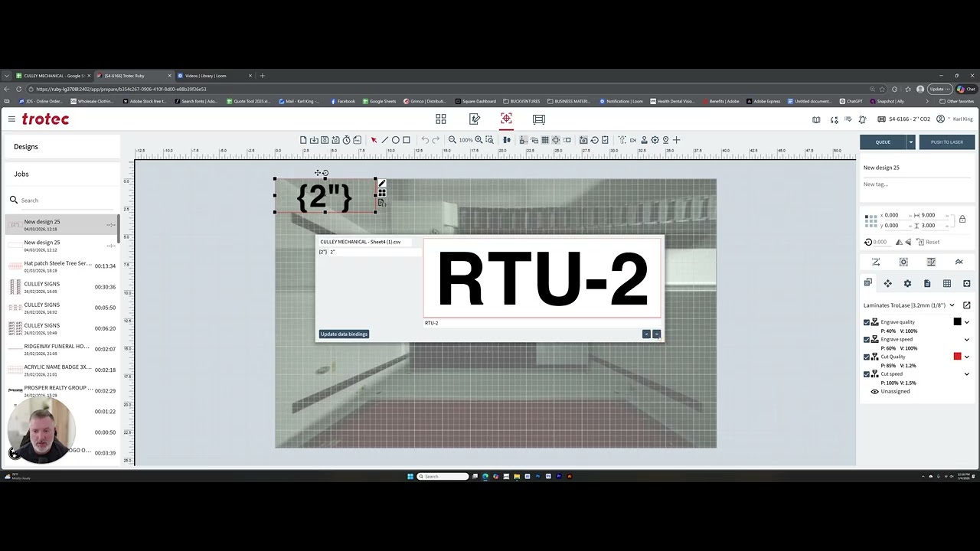
Task: Click the zoom out magnifier
Action: point(452,140)
